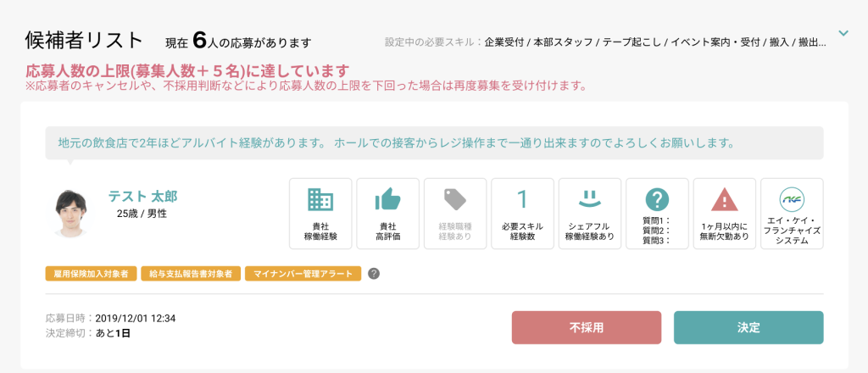868x373 pixels.
Task: Click the 候補者リスト heading
Action: 84,41
